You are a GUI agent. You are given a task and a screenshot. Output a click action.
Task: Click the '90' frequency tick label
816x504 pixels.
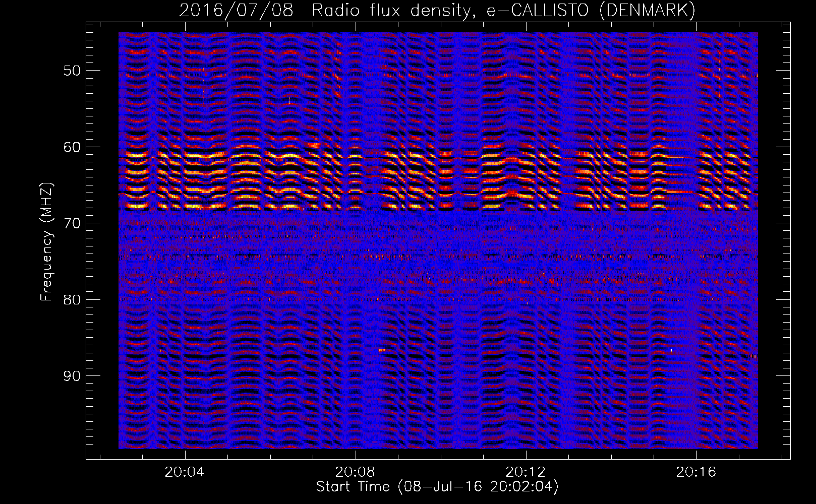coord(72,376)
